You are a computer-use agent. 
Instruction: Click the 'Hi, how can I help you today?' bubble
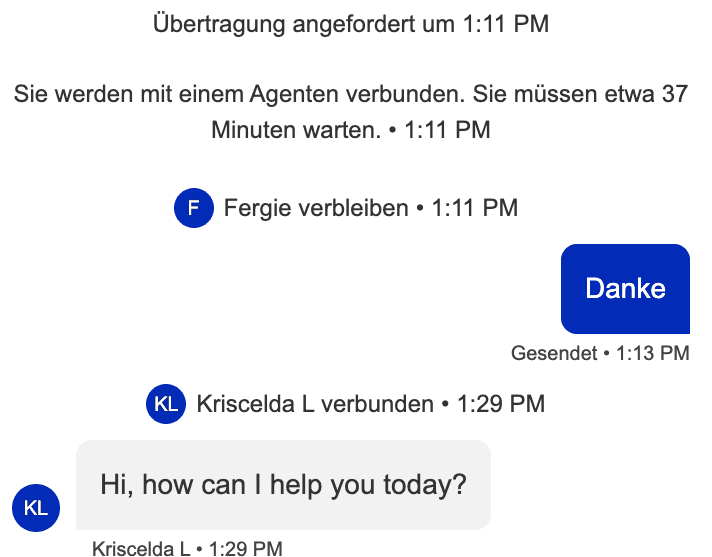pos(283,485)
